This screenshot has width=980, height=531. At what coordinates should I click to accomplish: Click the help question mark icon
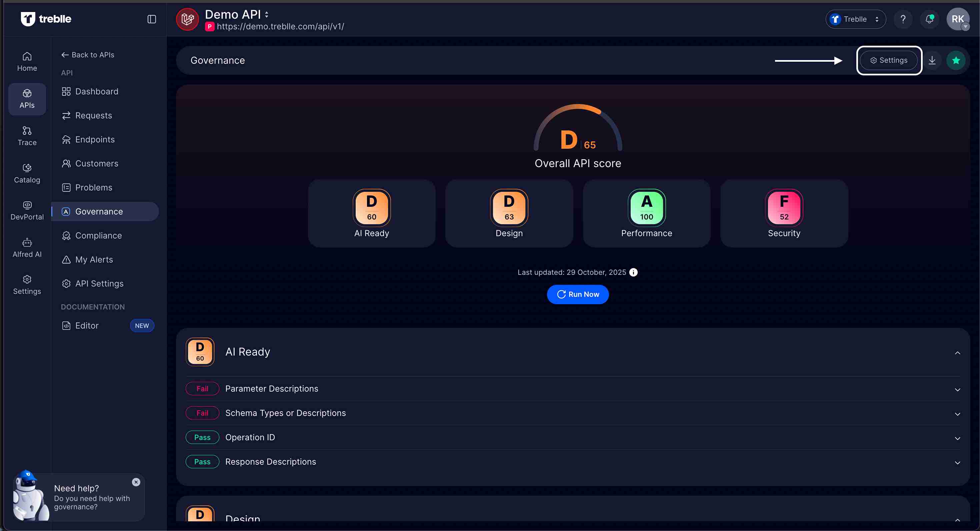tap(903, 19)
